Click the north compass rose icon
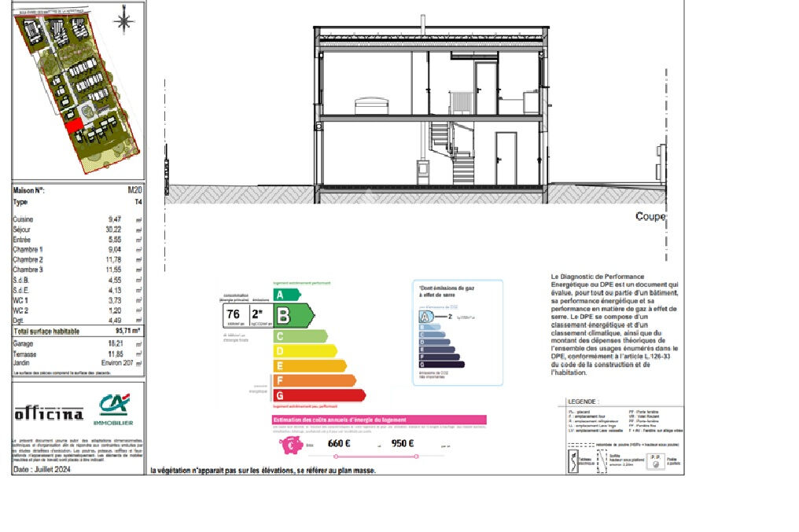The height and width of the screenshot is (532, 799). pyautogui.click(x=124, y=20)
